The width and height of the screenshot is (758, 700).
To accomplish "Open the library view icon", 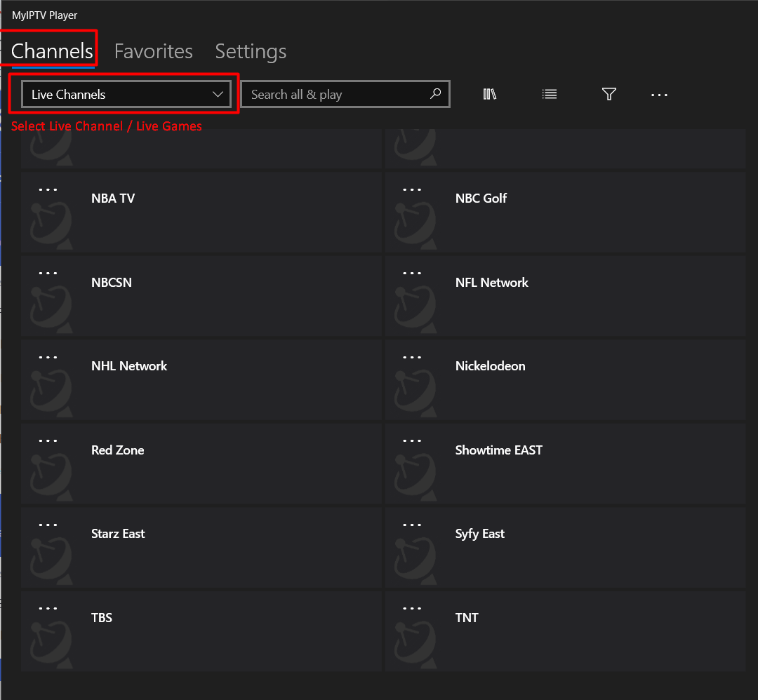I will [490, 94].
